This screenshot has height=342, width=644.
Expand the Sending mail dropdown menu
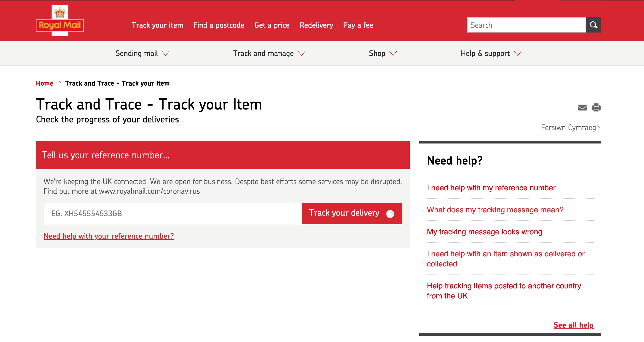coord(143,53)
